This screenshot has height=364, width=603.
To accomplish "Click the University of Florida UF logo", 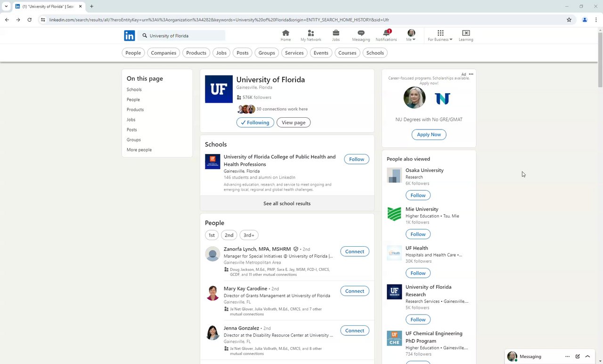I will pyautogui.click(x=219, y=89).
